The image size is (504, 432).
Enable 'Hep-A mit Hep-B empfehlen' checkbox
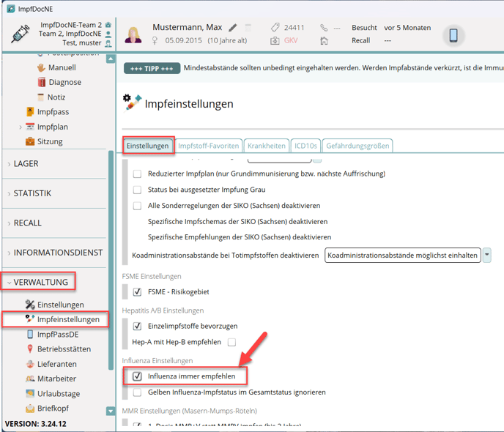coord(231,342)
